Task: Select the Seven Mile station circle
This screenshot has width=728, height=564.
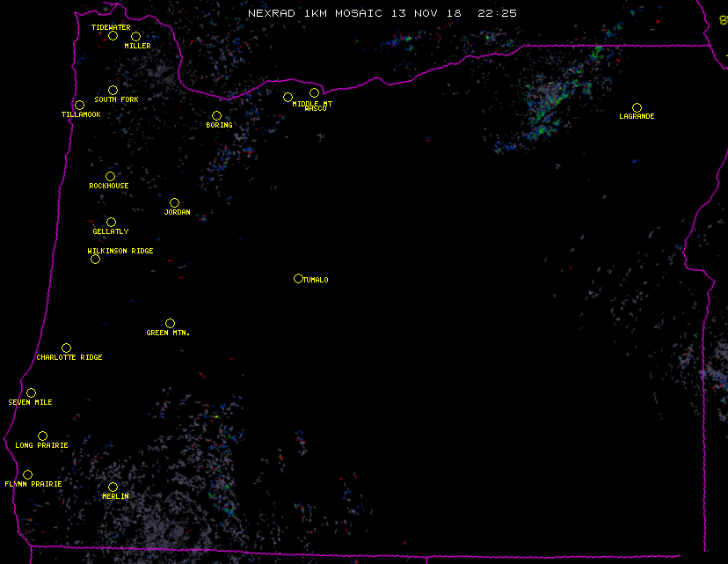Action: (x=31, y=392)
